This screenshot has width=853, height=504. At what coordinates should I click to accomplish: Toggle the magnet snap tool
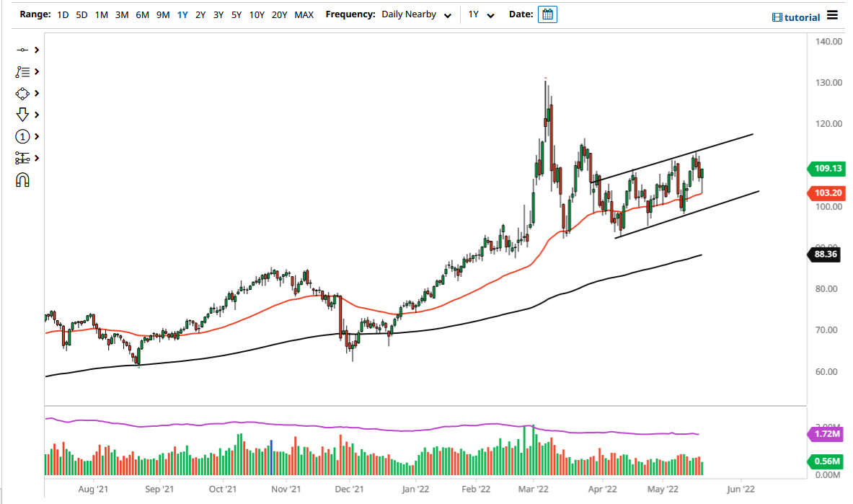[22, 180]
